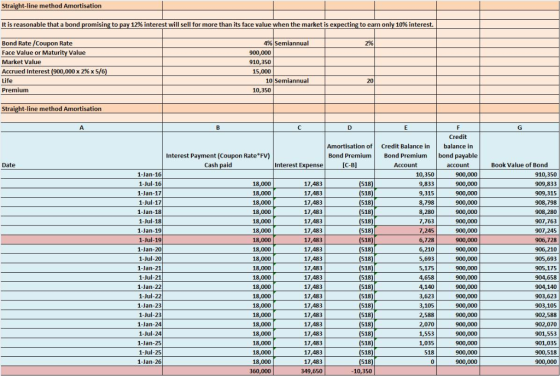Select the 'Credit balance in bond payable account' heading
This screenshot has width=560, height=376.
pyautogui.click(x=458, y=151)
